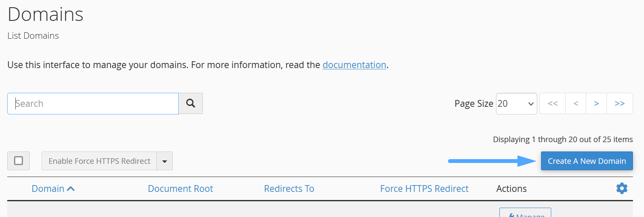Click Enable Force HTTPS Redirect button

point(100,161)
